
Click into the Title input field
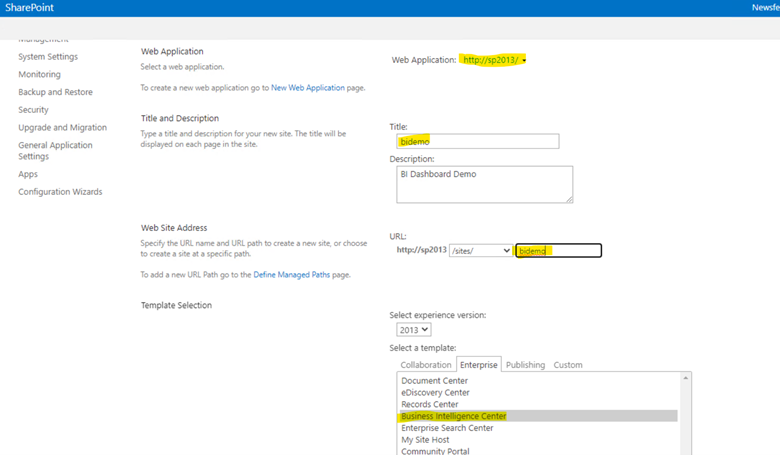[x=478, y=141]
